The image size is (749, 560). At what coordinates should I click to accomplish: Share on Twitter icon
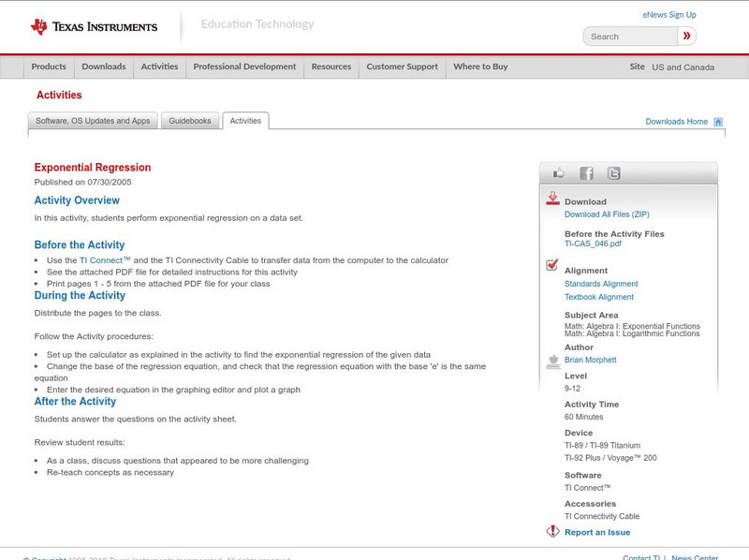pyautogui.click(x=613, y=173)
